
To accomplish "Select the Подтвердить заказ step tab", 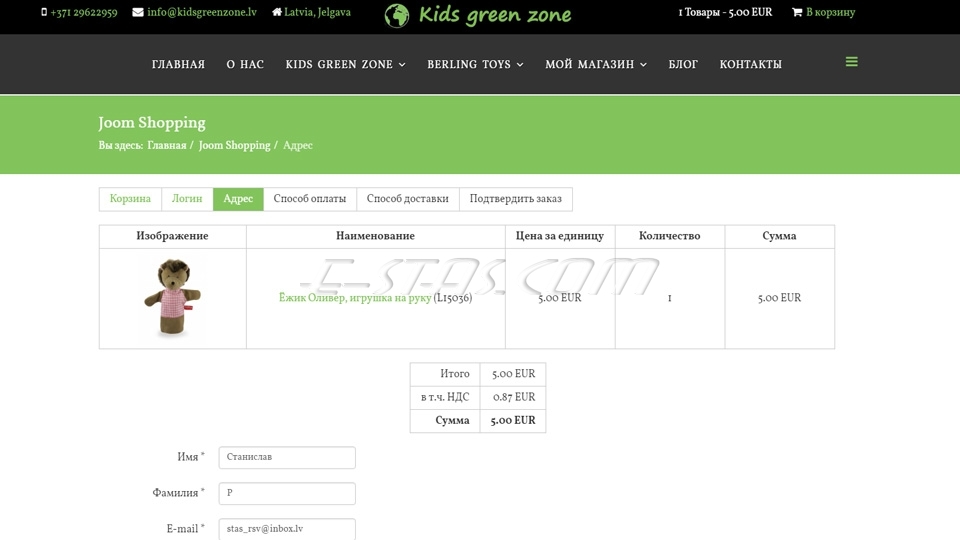I will pos(516,199).
